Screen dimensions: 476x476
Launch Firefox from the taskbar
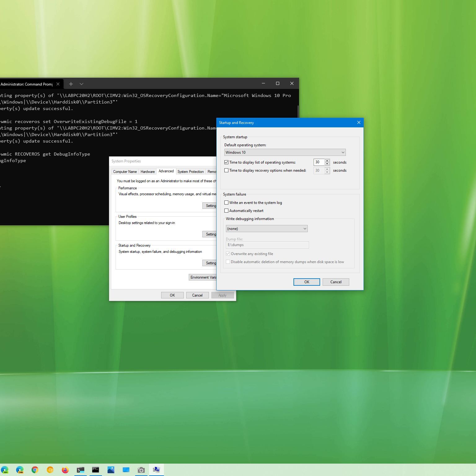(65, 470)
